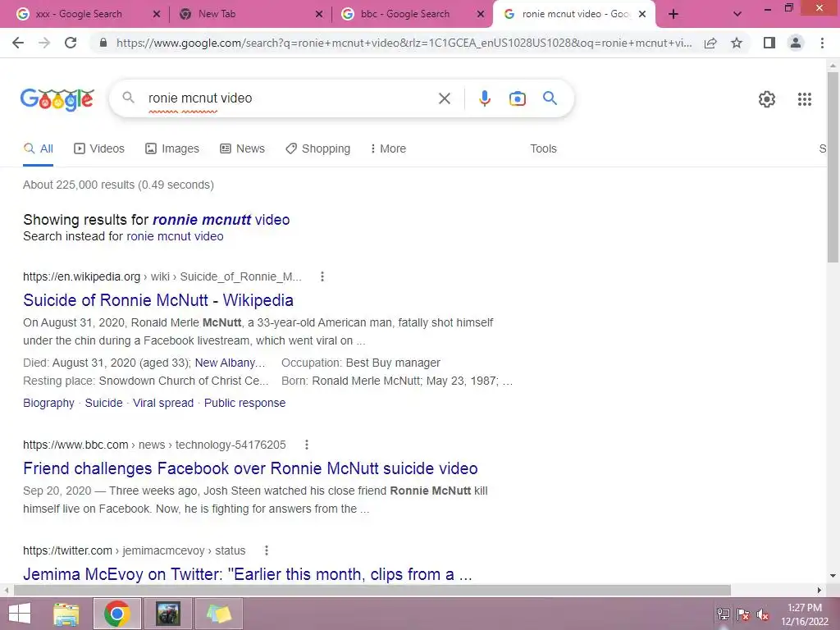Open Chrome's three-dot menu
This screenshot has width=840, height=630.
(x=822, y=43)
